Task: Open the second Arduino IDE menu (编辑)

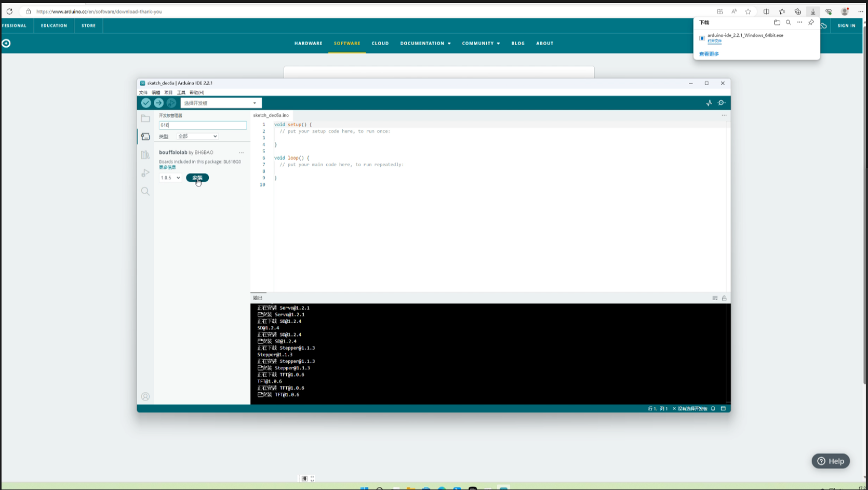Action: point(156,93)
